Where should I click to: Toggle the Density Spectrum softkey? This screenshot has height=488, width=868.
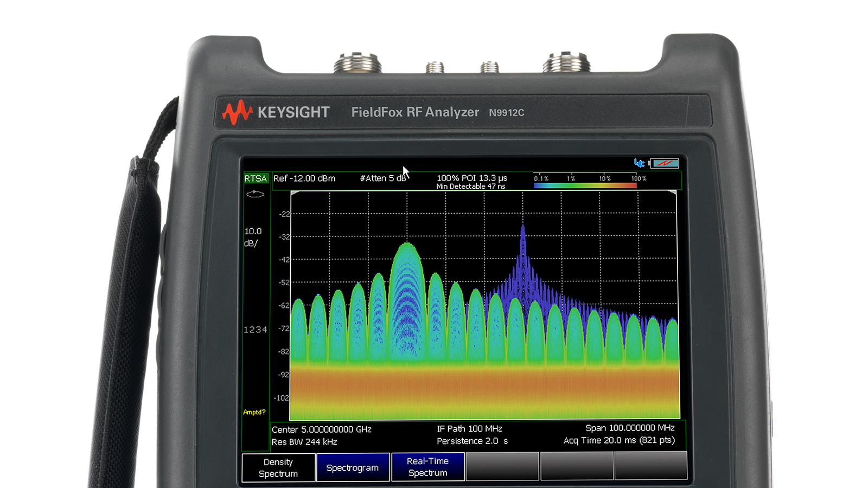click(278, 467)
